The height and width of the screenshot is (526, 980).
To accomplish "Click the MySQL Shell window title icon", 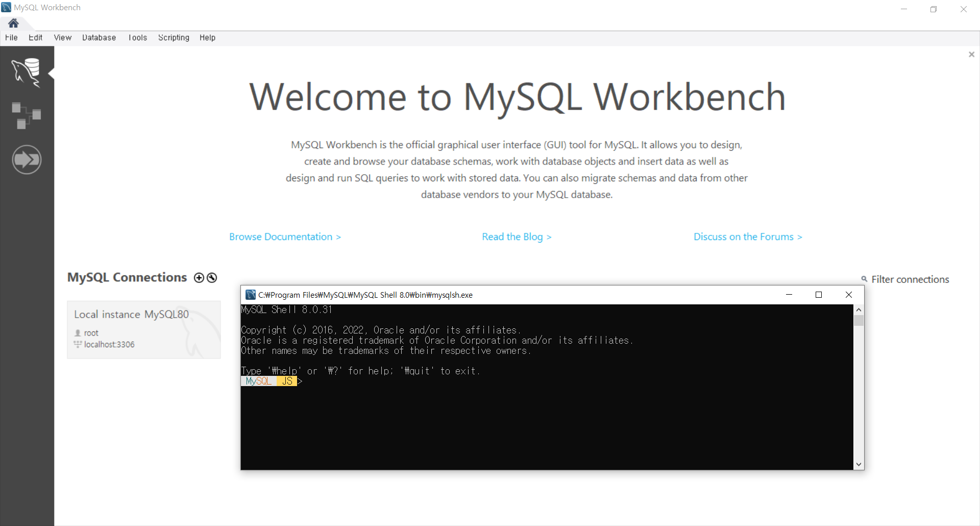I will tap(251, 295).
